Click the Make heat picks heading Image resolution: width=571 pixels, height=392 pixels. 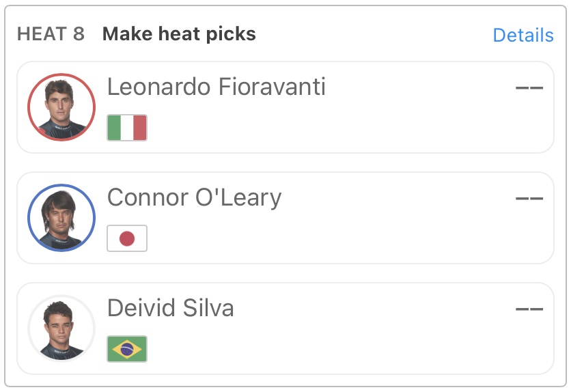coord(179,34)
